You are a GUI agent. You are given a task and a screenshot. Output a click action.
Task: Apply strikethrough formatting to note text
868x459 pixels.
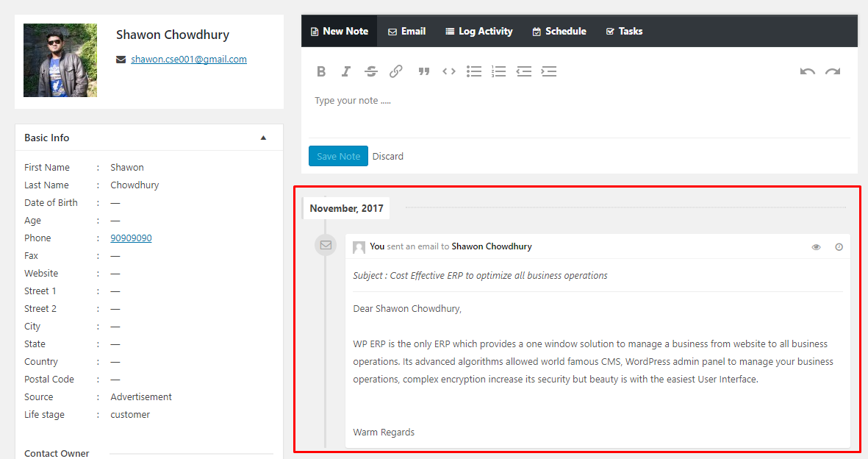tap(371, 71)
